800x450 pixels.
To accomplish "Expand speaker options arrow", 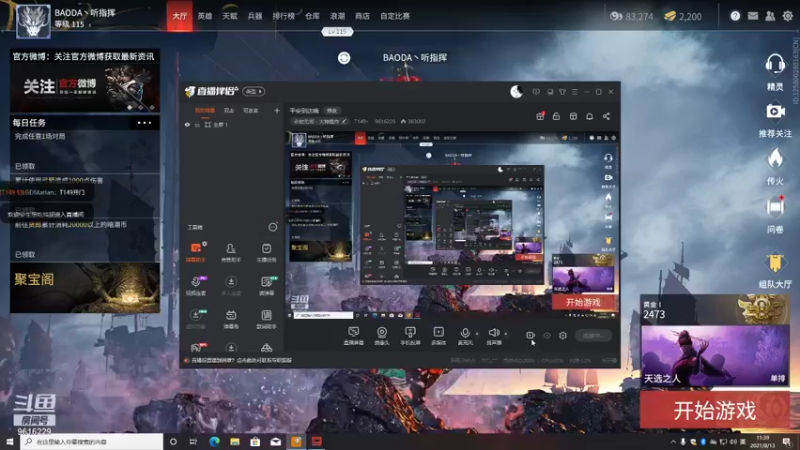I will [506, 334].
